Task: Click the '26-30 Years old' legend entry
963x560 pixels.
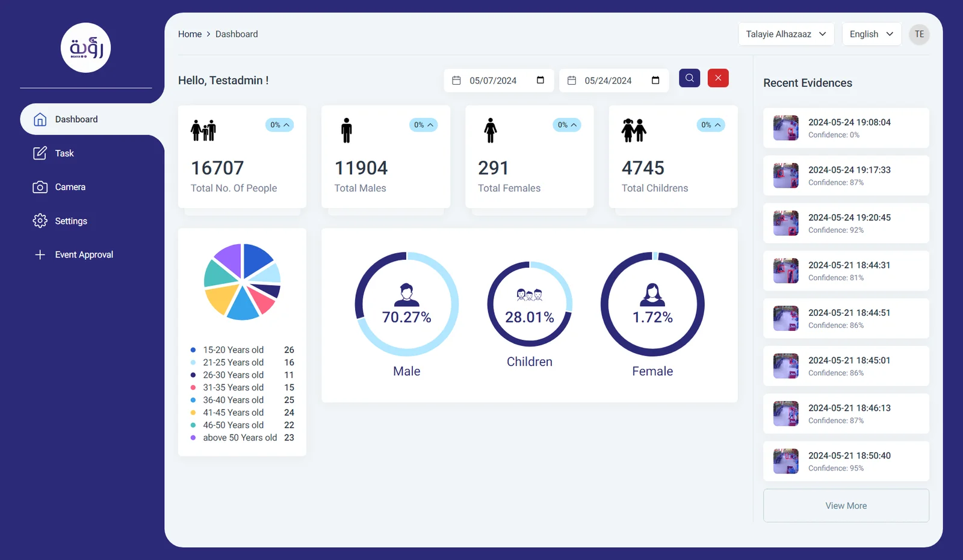Action: point(243,375)
